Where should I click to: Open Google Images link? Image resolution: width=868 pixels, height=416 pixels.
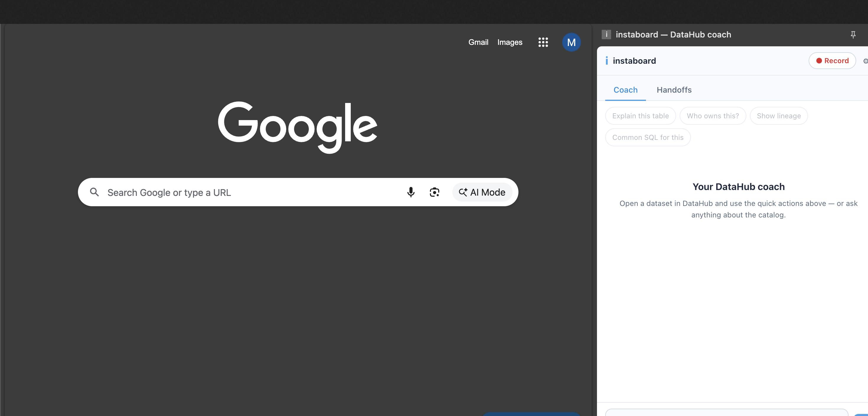(x=510, y=42)
